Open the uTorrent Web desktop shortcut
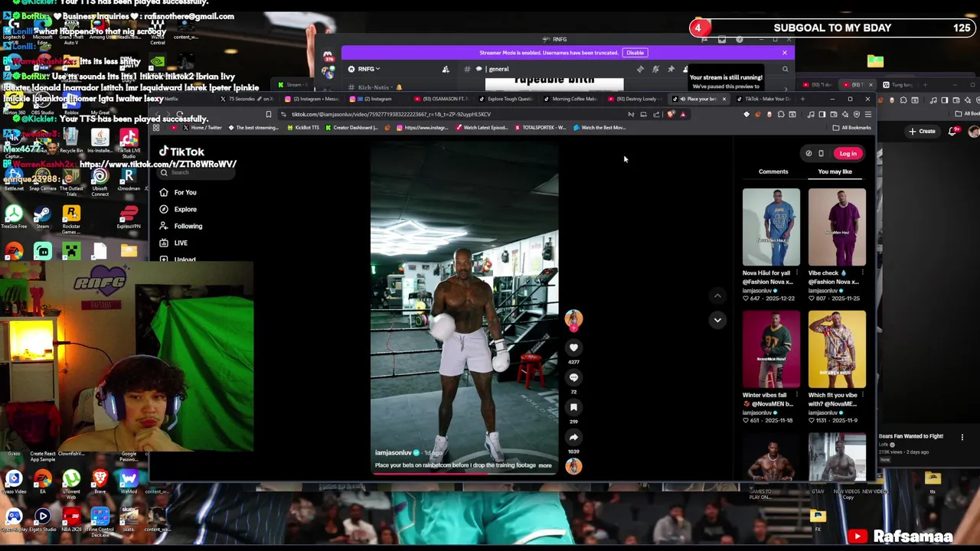This screenshot has width=980, height=551. click(71, 484)
